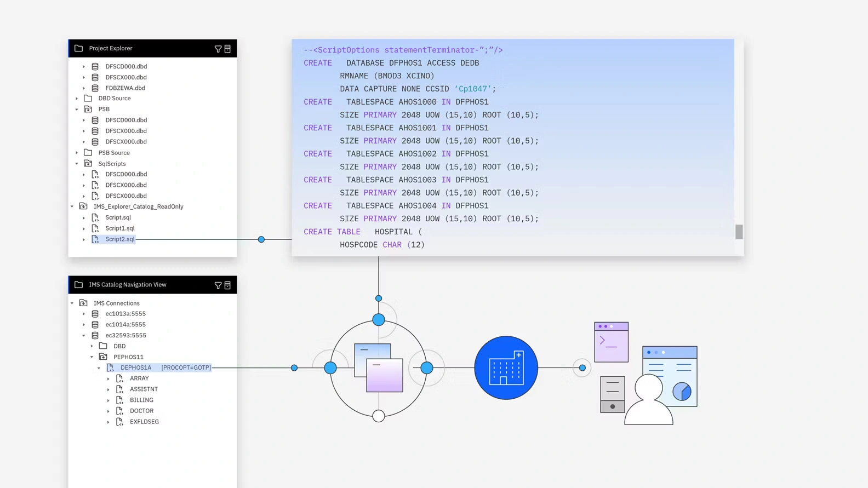Click the blue hospital building icon

pyautogui.click(x=506, y=368)
